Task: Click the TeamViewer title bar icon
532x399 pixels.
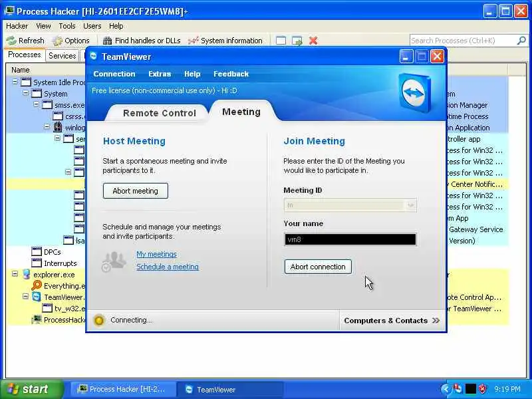Action: tap(94, 56)
